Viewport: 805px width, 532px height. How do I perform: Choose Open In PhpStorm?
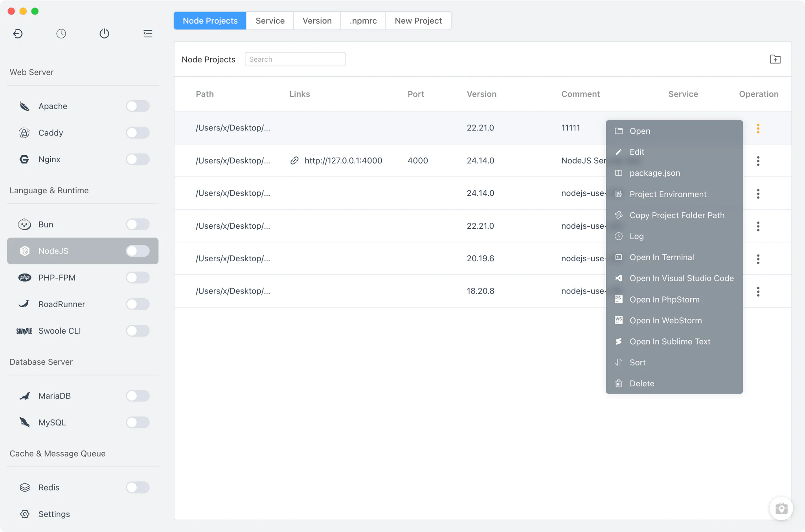(674, 299)
